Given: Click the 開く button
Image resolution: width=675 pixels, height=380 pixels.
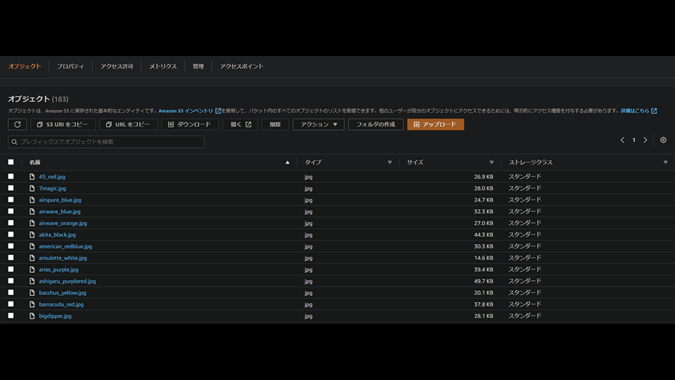Looking at the screenshot, I should pyautogui.click(x=240, y=124).
